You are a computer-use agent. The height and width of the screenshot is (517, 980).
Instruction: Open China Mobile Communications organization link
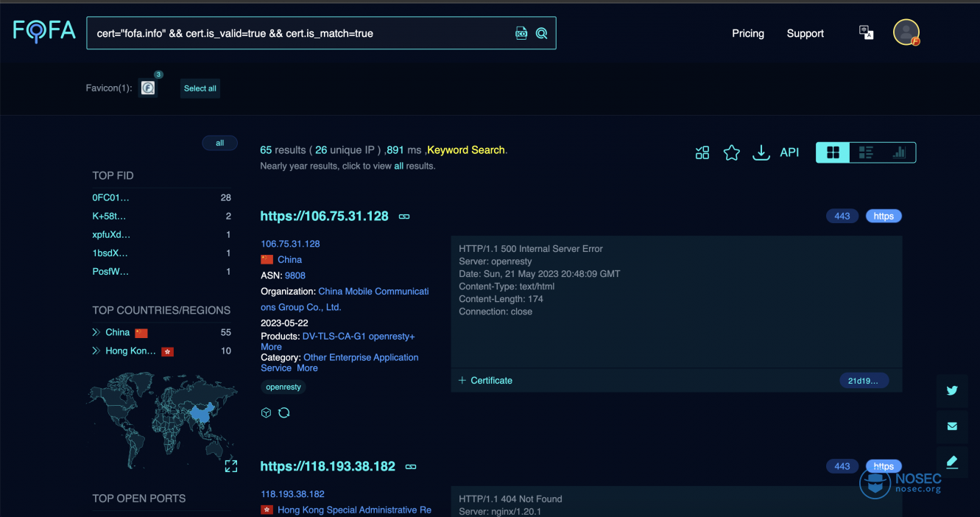[345, 299]
